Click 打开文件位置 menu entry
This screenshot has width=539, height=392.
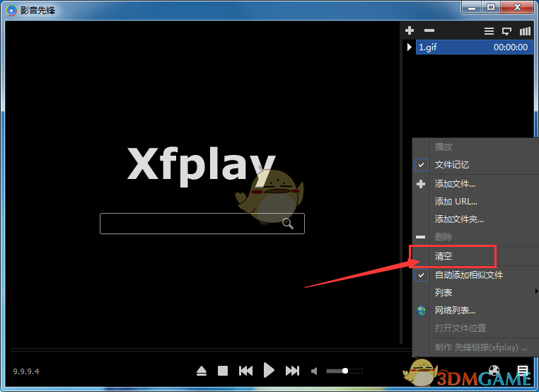tap(460, 328)
